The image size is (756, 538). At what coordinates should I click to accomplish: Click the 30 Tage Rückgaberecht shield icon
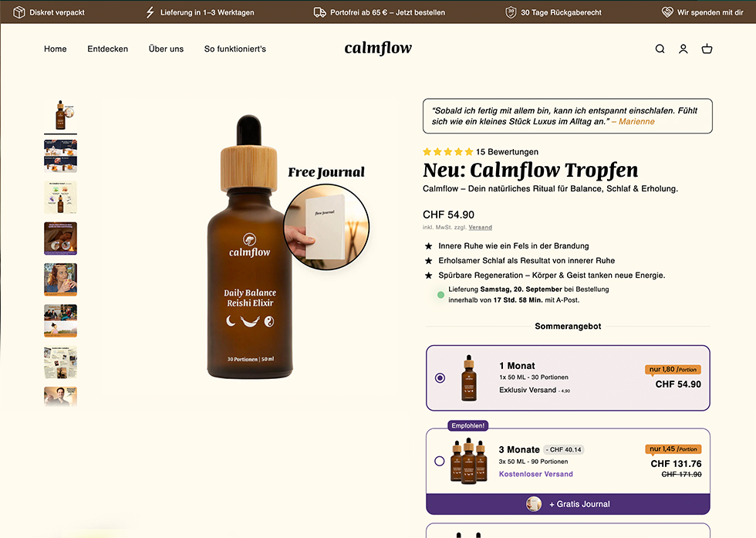tap(511, 12)
